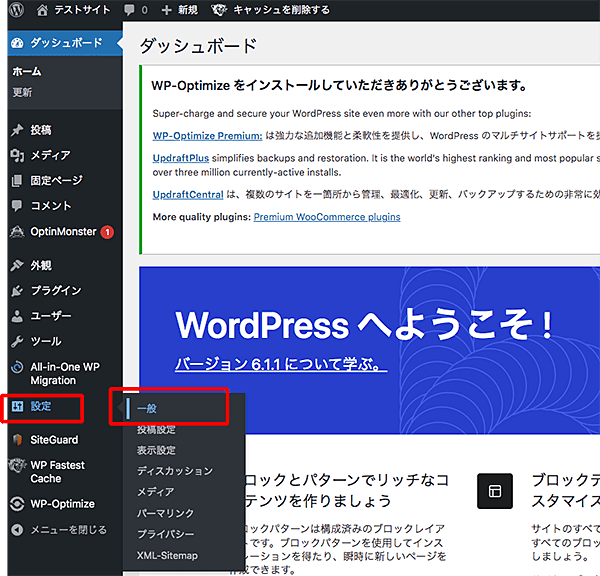Click テストサイト site name in admin bar
Image resolution: width=600 pixels, height=576 pixels.
(82, 10)
